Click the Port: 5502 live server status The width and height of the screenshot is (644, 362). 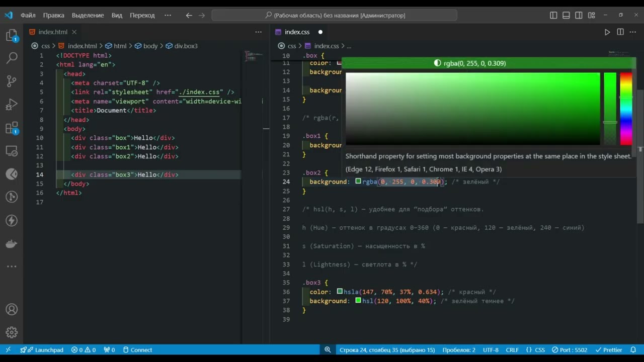[569, 350]
